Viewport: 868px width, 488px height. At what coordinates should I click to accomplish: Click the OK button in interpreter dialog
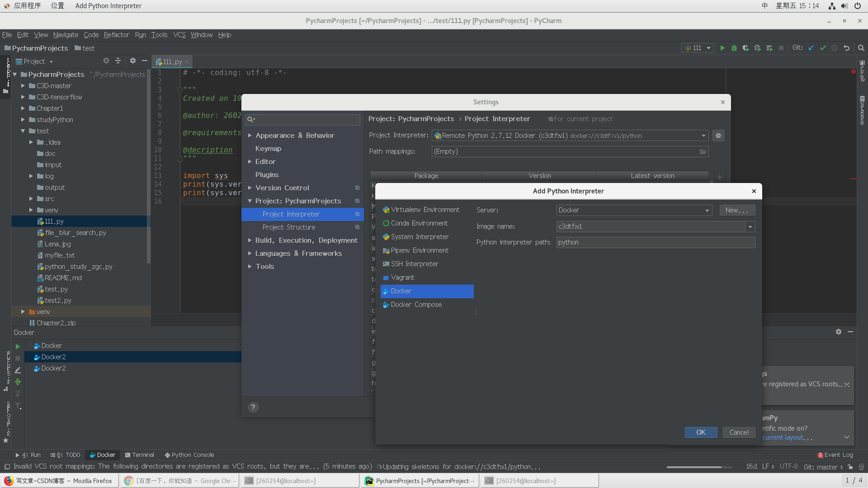(x=701, y=432)
